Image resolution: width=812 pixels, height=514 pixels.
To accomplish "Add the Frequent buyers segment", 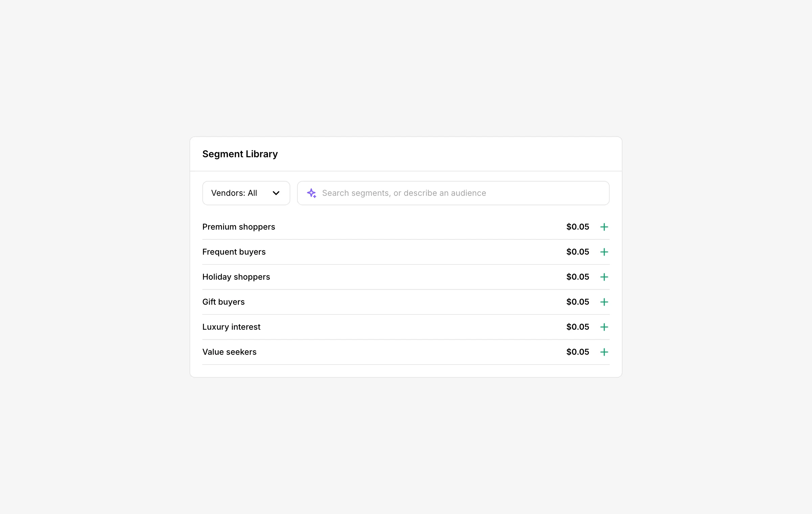I will [x=604, y=252].
